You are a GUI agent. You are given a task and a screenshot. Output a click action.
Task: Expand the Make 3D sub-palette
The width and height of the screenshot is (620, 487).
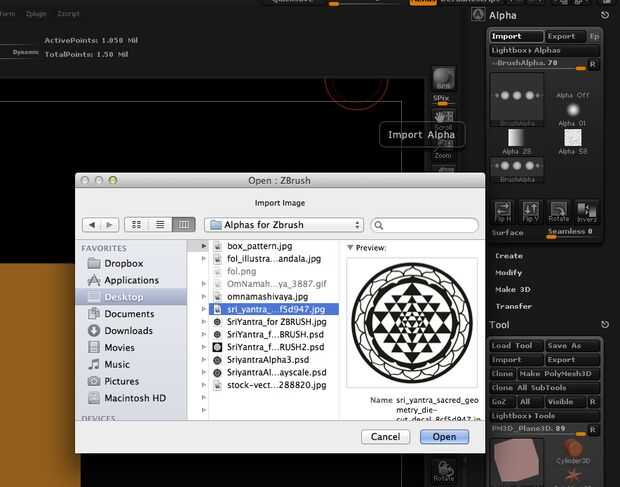(513, 290)
